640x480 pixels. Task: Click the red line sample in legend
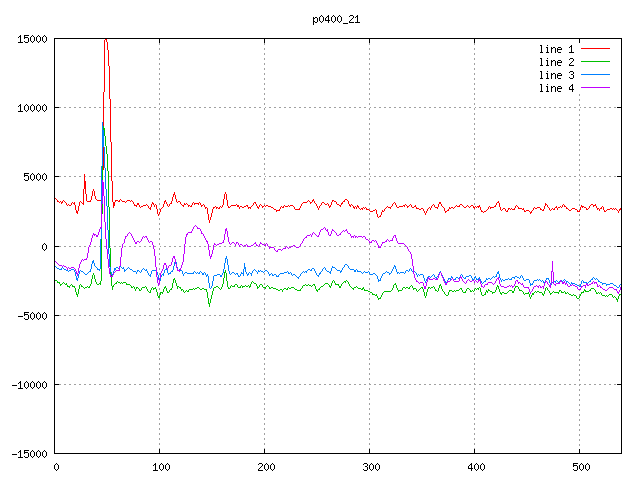click(x=596, y=48)
